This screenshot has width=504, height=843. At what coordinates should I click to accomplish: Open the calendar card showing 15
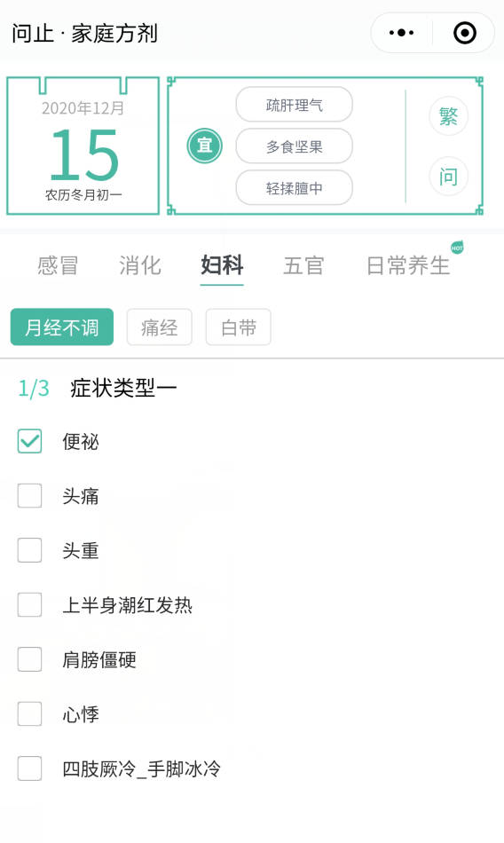pos(83,146)
